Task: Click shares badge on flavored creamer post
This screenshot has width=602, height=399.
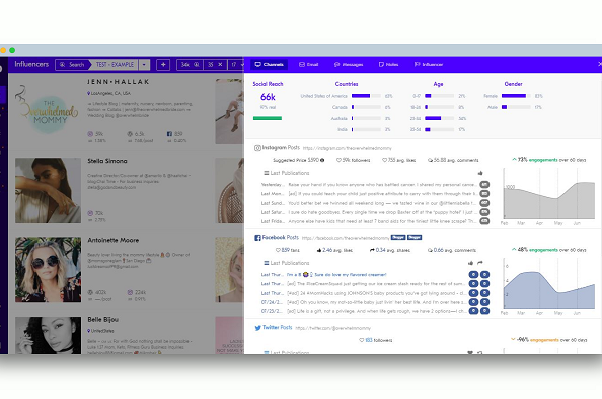Action: coord(485,275)
